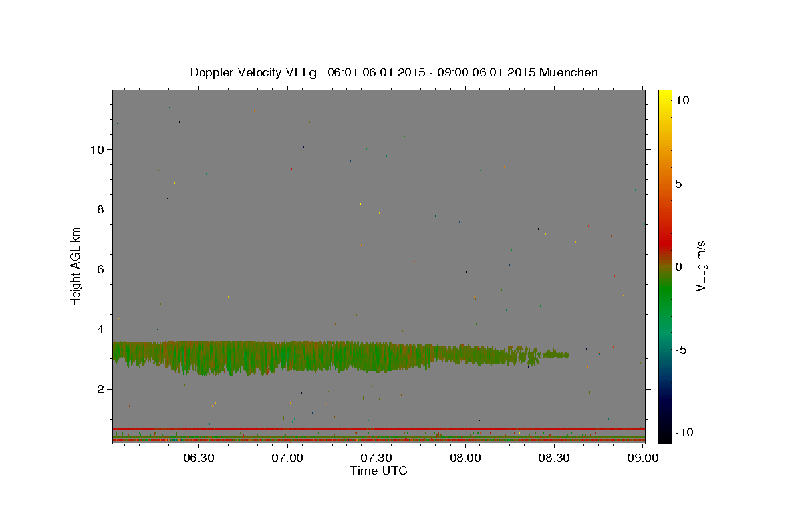
Task: Click the yellow top of the colorbar
Action: point(665,97)
